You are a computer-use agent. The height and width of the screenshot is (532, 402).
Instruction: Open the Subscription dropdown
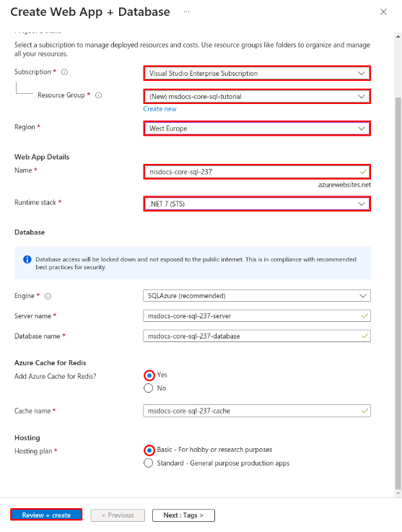pos(257,74)
